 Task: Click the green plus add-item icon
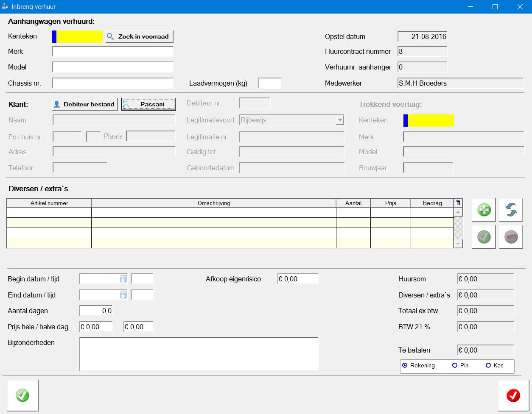[484, 210]
